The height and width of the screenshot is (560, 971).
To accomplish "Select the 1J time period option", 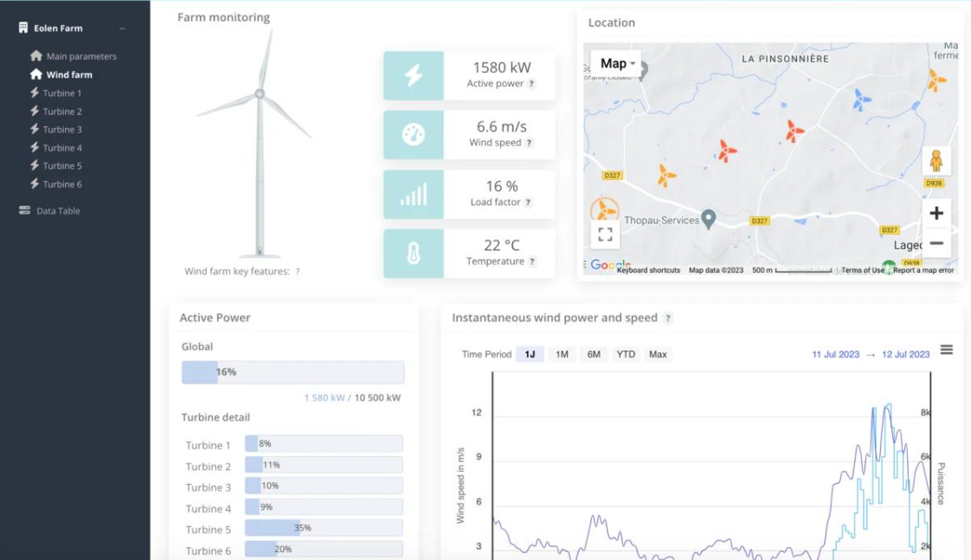I will (531, 354).
